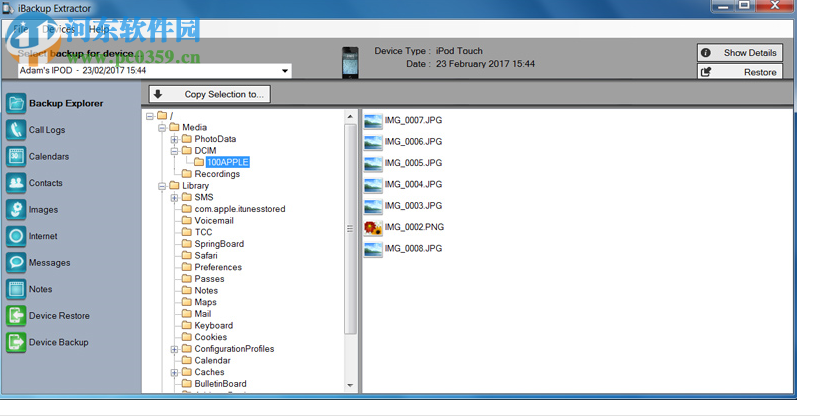Collapse the Library folder node

(162, 186)
